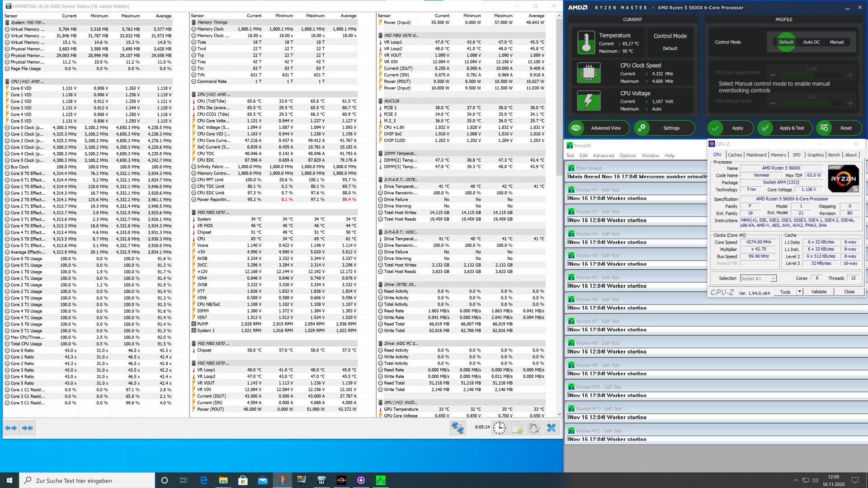Open HWiNFO sensor settings gear icon
The image size is (868, 488).
point(534,428)
